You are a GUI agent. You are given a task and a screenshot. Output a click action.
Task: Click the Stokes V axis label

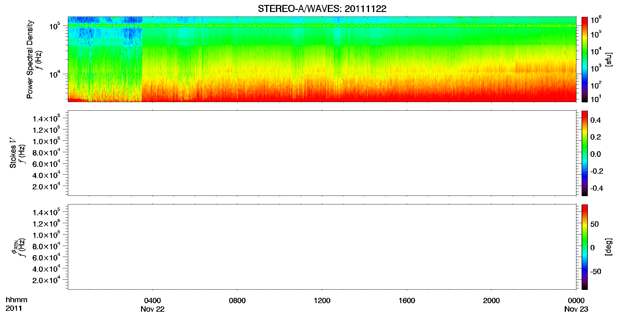tap(13, 153)
